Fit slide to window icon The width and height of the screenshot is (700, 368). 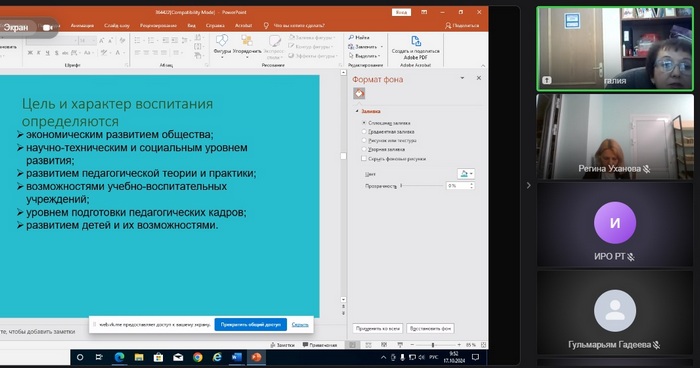pyautogui.click(x=483, y=345)
